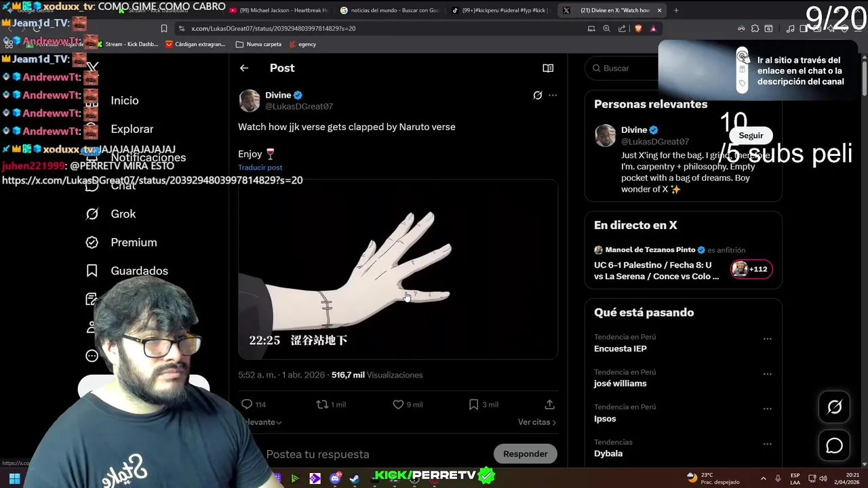Click the circled more options sidebar icon
The image size is (868, 488).
92,356
